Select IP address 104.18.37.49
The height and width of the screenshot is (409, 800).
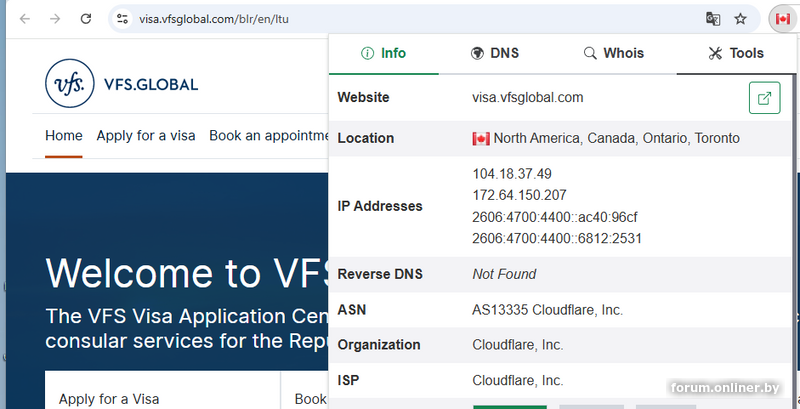point(512,174)
